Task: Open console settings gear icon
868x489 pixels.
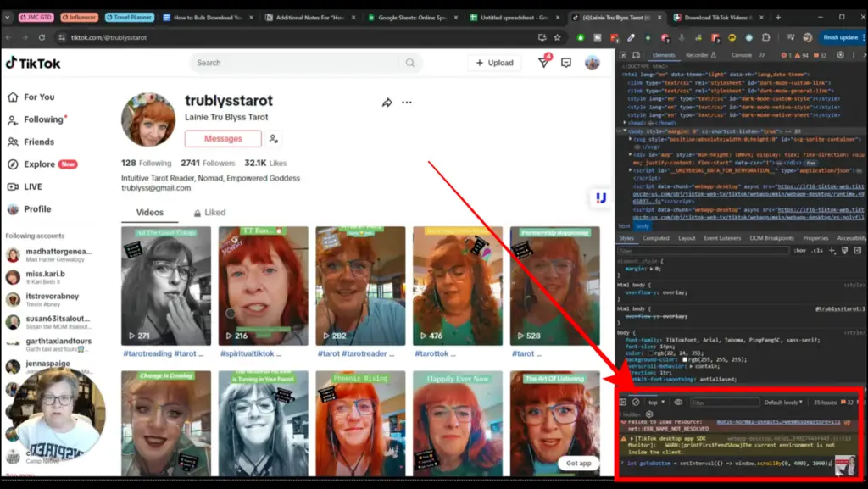Action: tap(649, 414)
